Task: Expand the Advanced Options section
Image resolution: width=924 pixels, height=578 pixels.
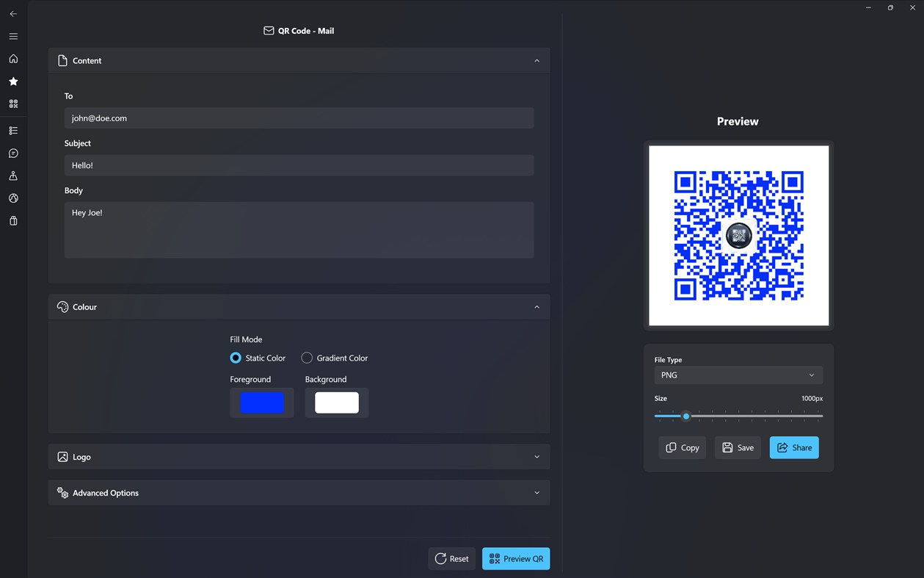Action: [536, 492]
